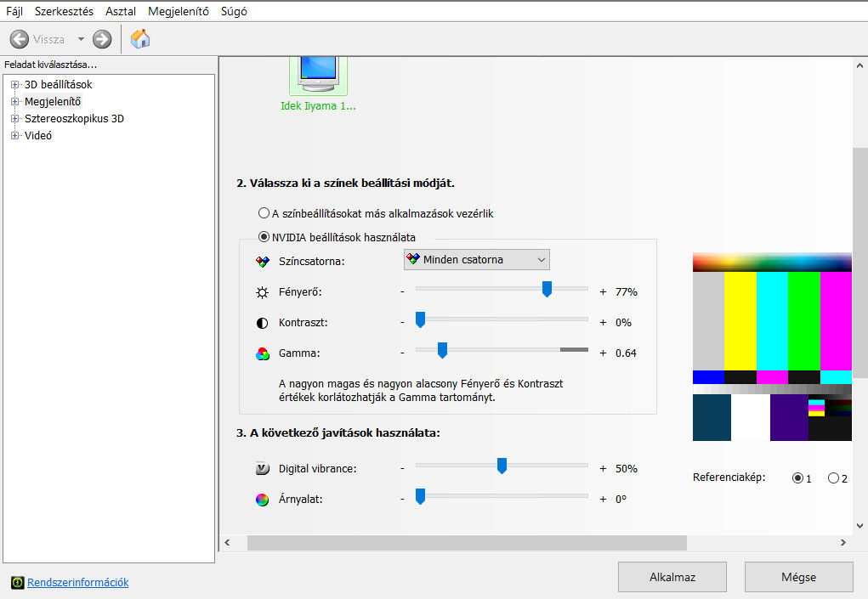Click the Rendszerinformációk NVIDIA icon
The height and width of the screenshot is (599, 868).
[18, 582]
